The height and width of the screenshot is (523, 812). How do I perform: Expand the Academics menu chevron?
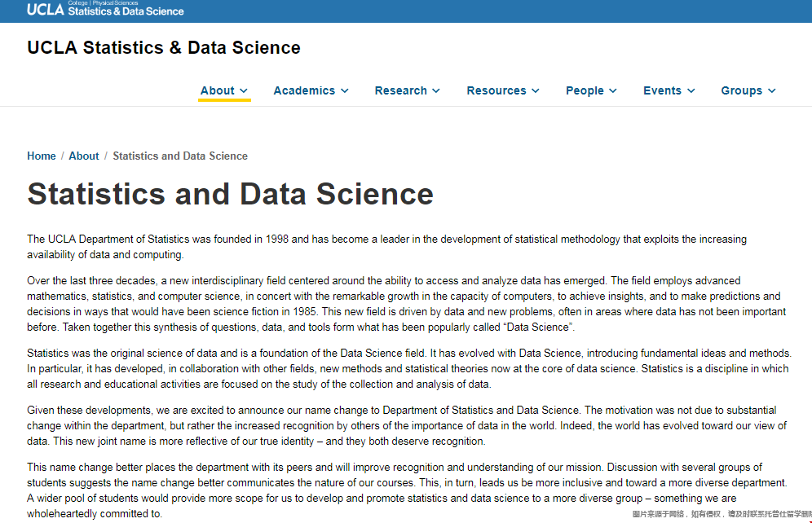pos(345,91)
